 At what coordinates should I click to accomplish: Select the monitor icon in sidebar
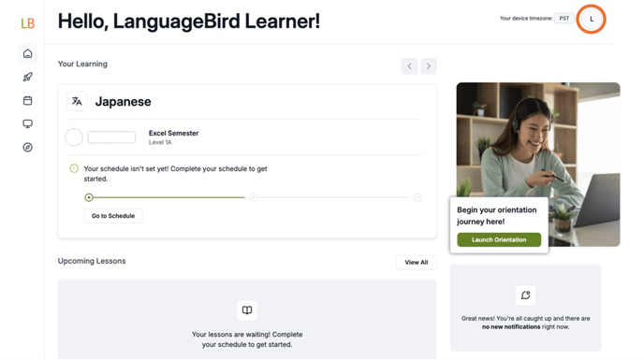click(27, 124)
